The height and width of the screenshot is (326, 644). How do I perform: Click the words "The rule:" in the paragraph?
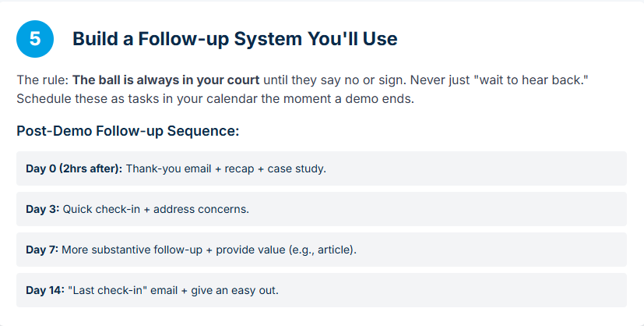pyautogui.click(x=43, y=80)
